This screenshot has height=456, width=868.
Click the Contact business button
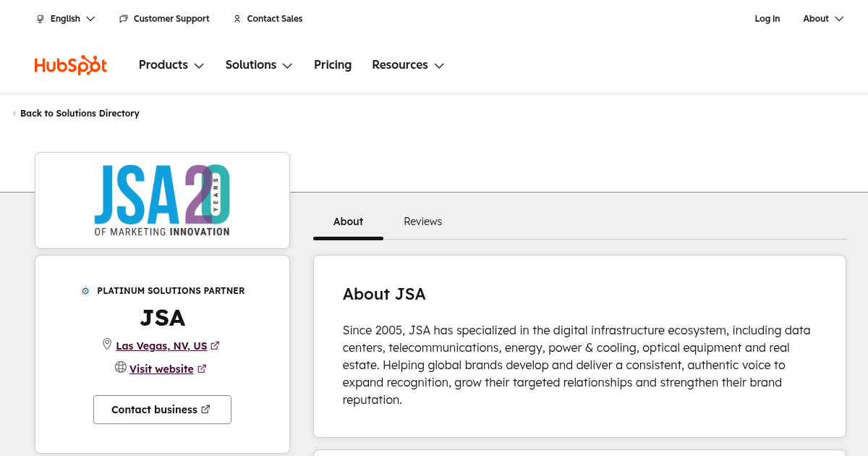[x=162, y=410]
